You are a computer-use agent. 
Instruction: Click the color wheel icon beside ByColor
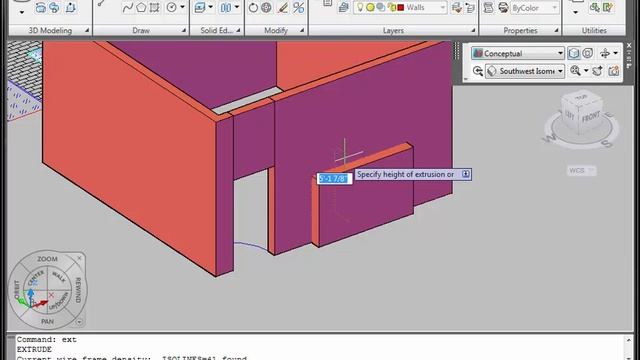[503, 7]
